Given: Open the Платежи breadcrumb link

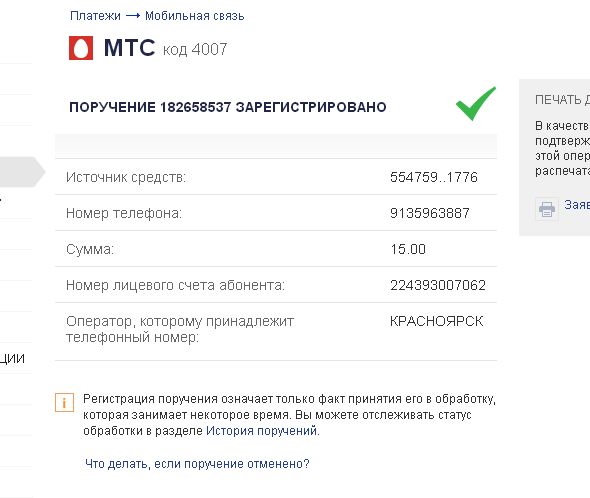Looking at the screenshot, I should (95, 16).
